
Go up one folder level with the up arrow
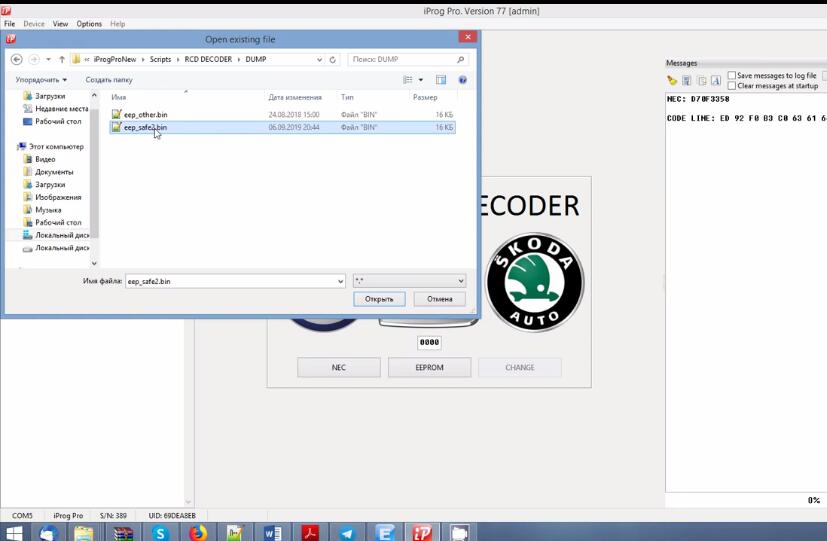(62, 60)
